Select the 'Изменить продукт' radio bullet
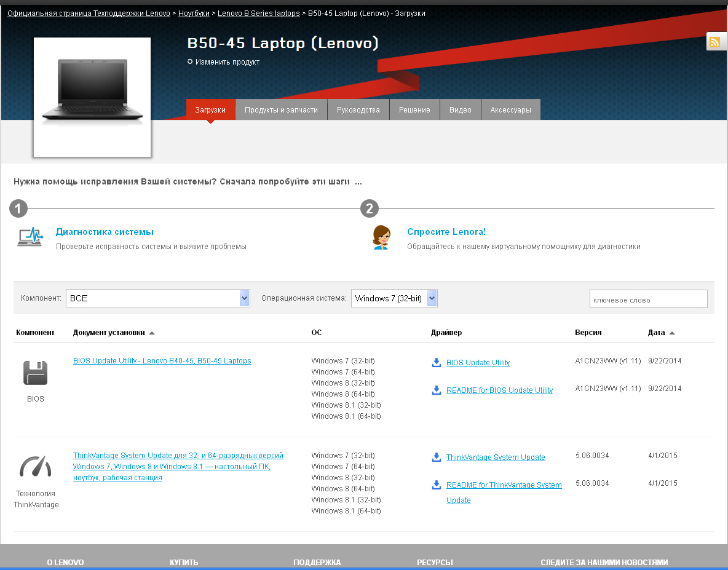 (190, 61)
